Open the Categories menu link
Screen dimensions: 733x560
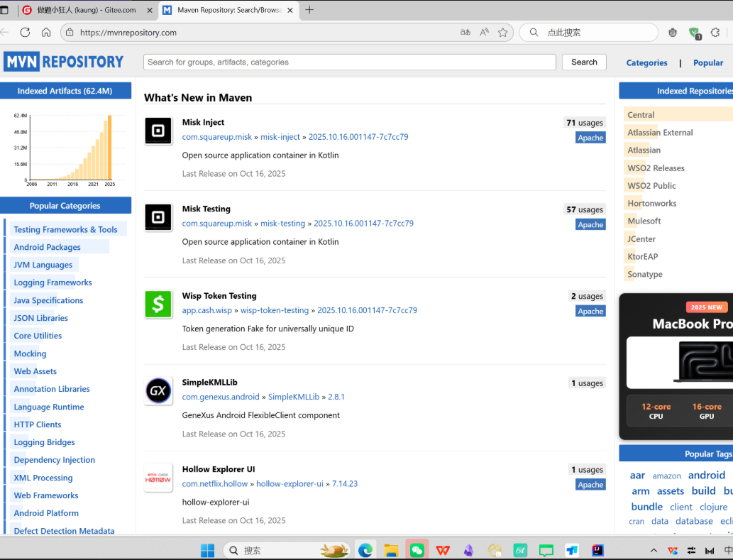(x=646, y=62)
